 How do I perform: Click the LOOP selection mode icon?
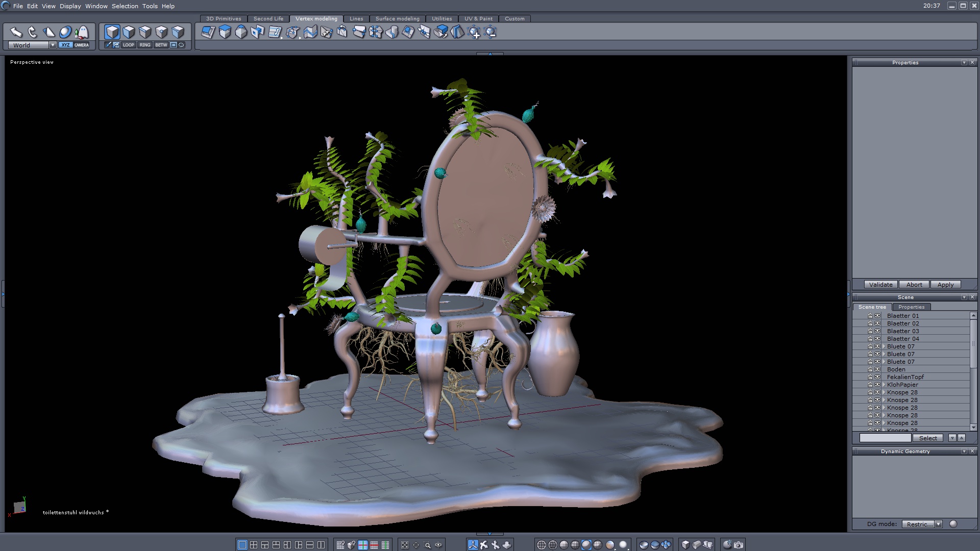[x=128, y=45]
